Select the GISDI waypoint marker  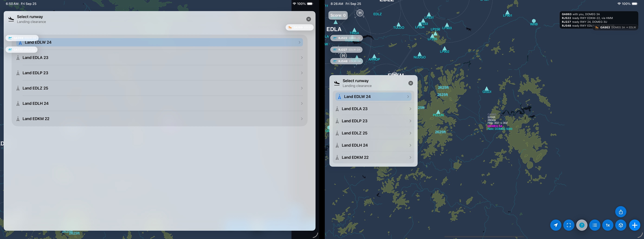coord(486,88)
